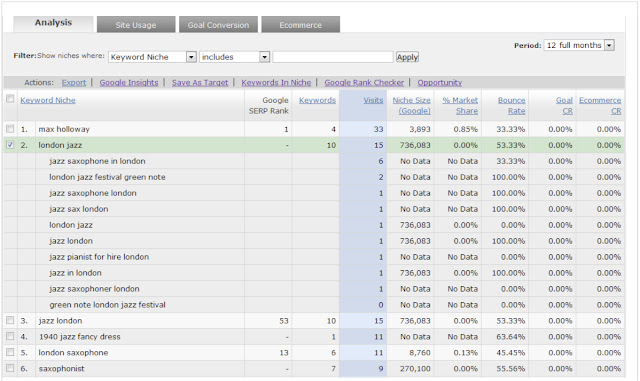Select 'jazz sax london' keyword
This screenshot has height=381, width=640.
pyautogui.click(x=79, y=209)
